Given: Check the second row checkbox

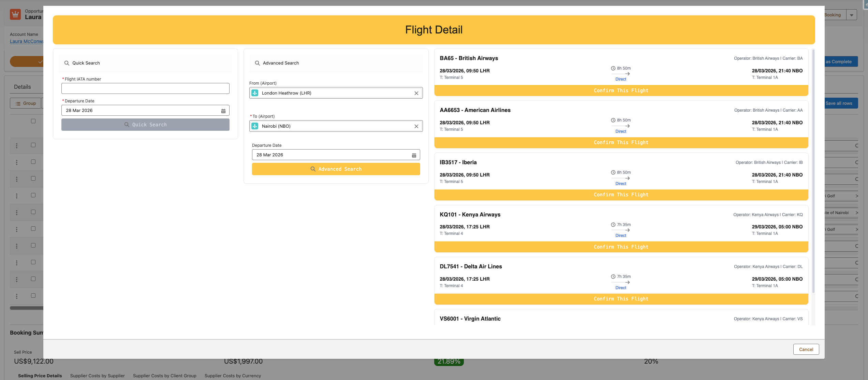Looking at the screenshot, I should coord(33,161).
